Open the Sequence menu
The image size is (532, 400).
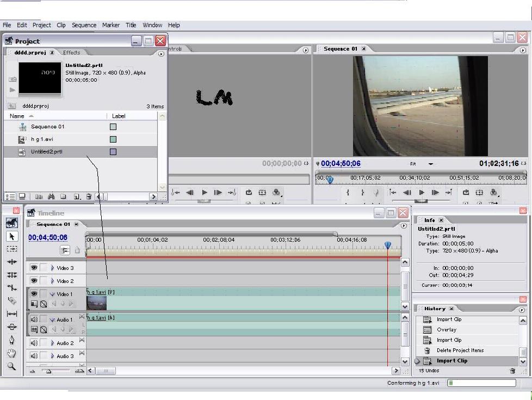84,25
